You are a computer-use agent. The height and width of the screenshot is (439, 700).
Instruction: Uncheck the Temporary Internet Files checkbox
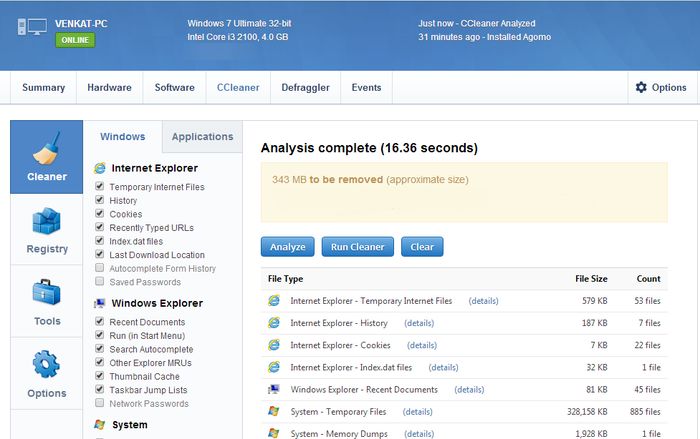coord(99,187)
